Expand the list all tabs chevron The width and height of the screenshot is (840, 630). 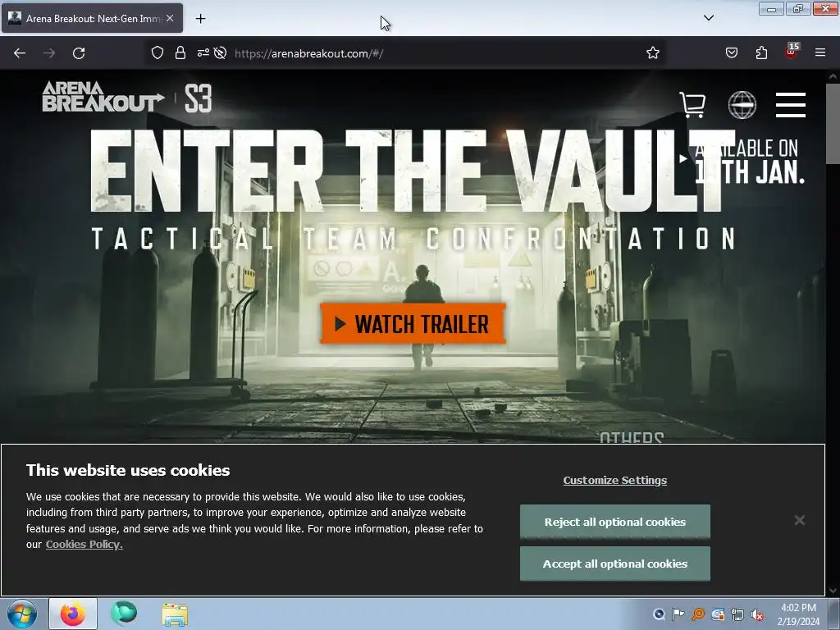pyautogui.click(x=708, y=18)
